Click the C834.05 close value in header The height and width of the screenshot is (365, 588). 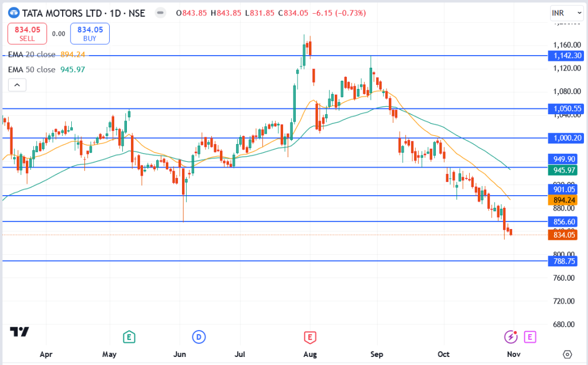[x=293, y=13]
